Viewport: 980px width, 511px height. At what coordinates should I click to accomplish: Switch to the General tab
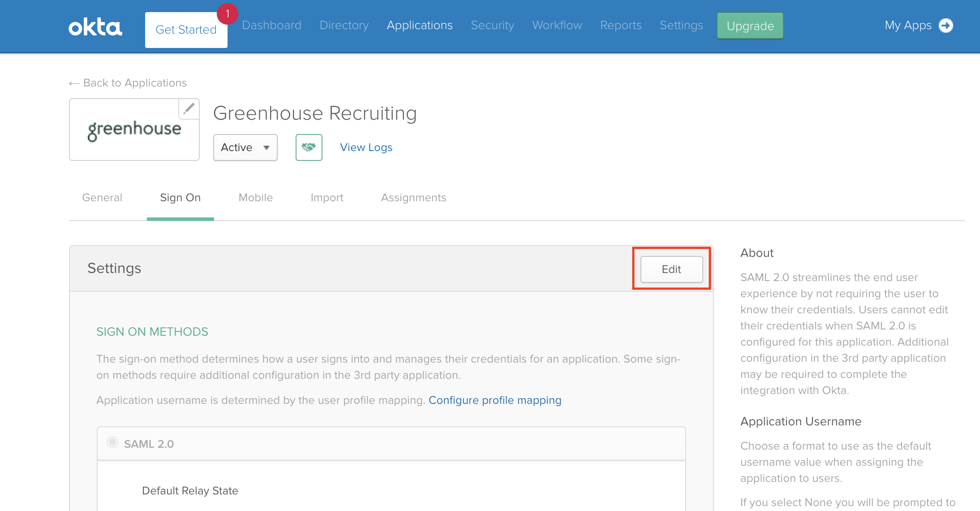point(102,198)
